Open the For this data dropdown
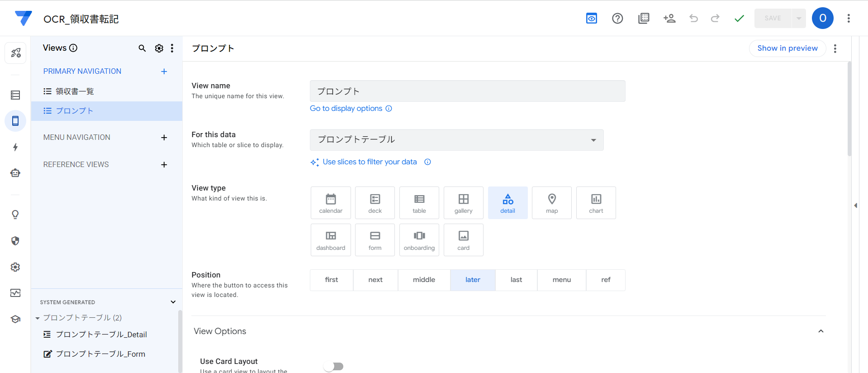The image size is (868, 373). click(456, 140)
